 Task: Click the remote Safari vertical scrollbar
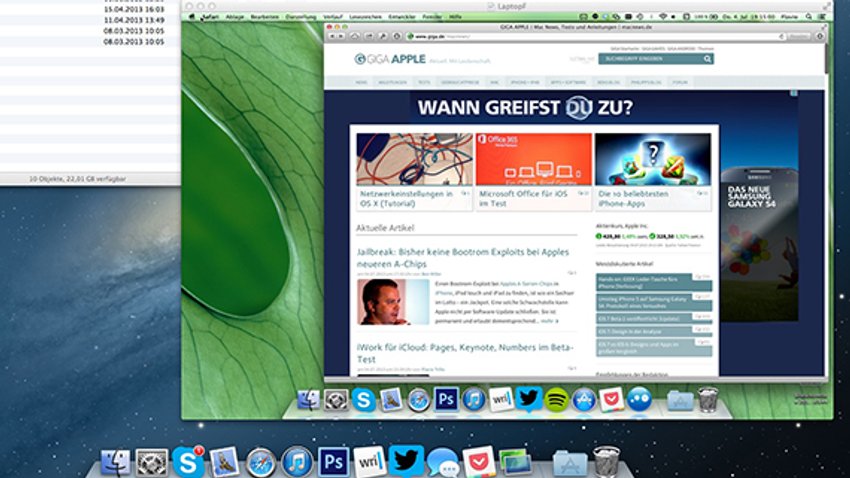tap(826, 59)
